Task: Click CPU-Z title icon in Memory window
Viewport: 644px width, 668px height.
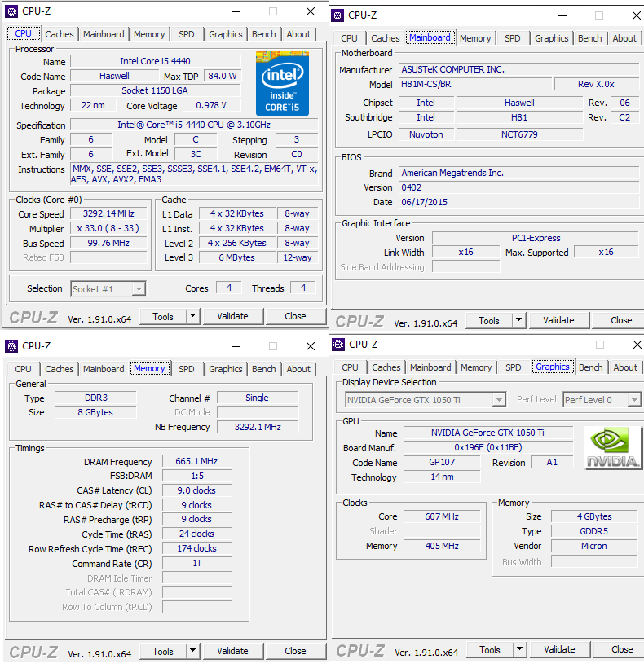Action: (x=11, y=346)
